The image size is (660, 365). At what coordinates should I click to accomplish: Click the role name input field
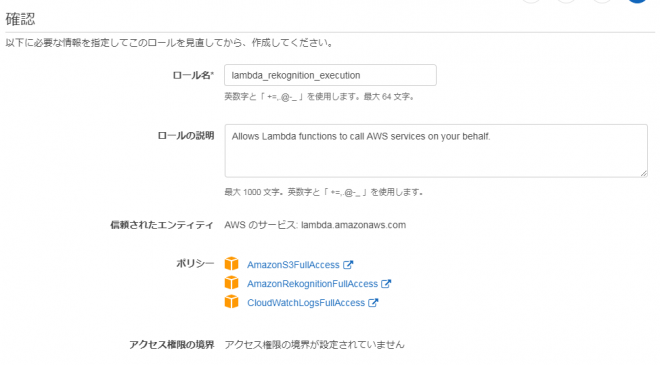click(330, 75)
